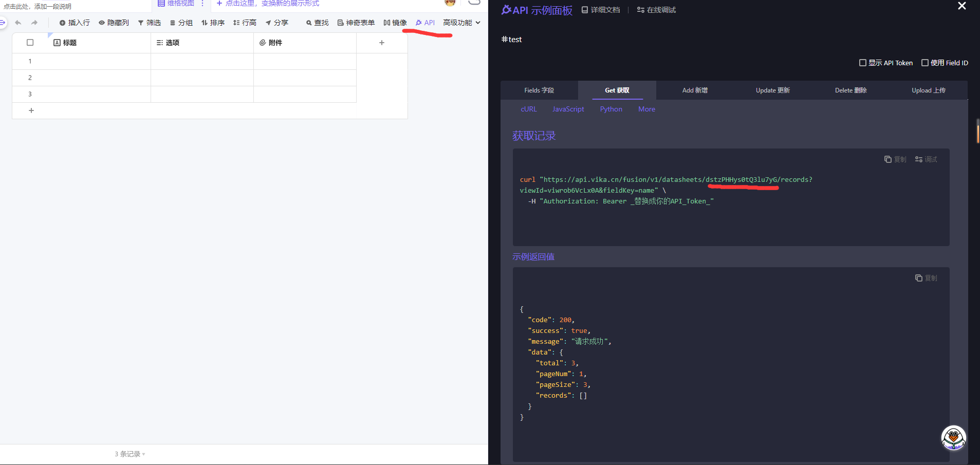Enable the Show API Token checkbox
The image size is (980, 465).
click(x=863, y=63)
